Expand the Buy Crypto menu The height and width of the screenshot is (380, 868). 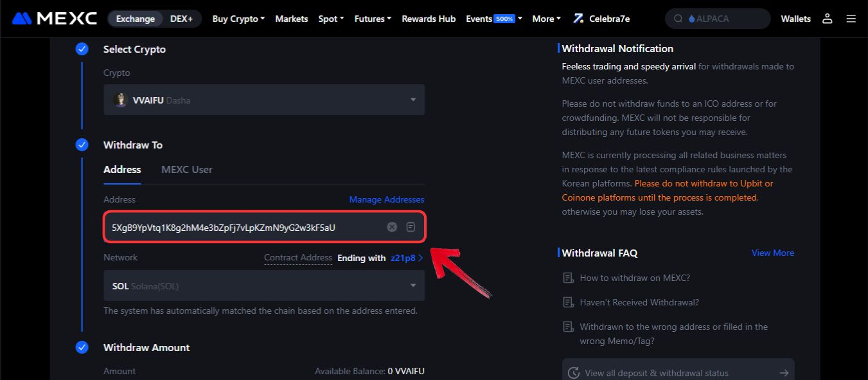[x=238, y=19]
